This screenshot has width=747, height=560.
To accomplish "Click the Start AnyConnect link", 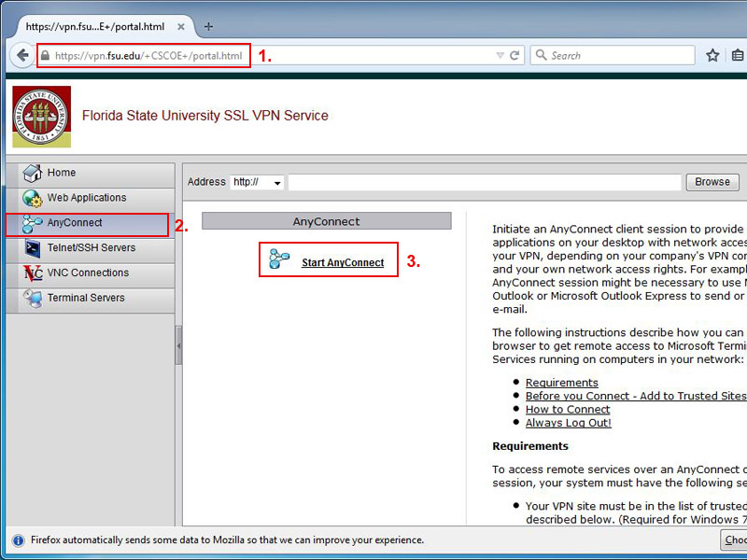I will [x=342, y=263].
